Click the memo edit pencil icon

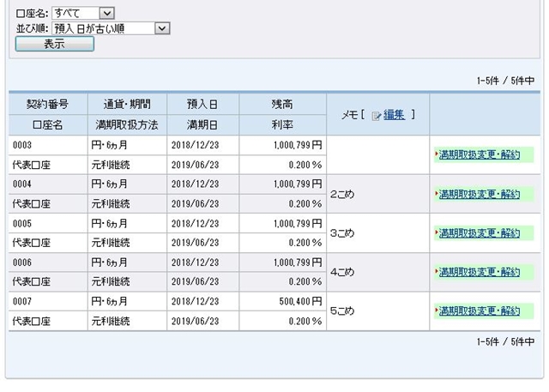(x=377, y=116)
